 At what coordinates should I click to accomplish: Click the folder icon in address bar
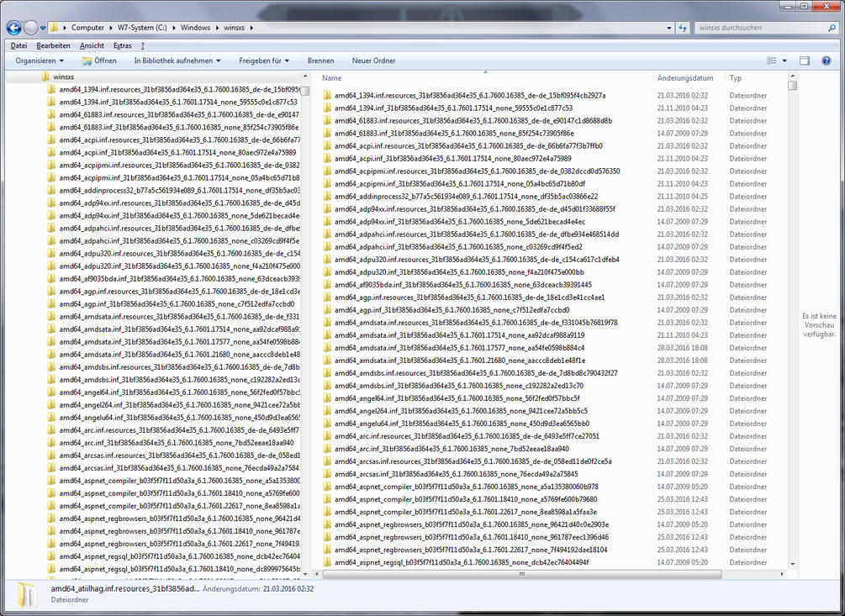pyautogui.click(x=55, y=27)
